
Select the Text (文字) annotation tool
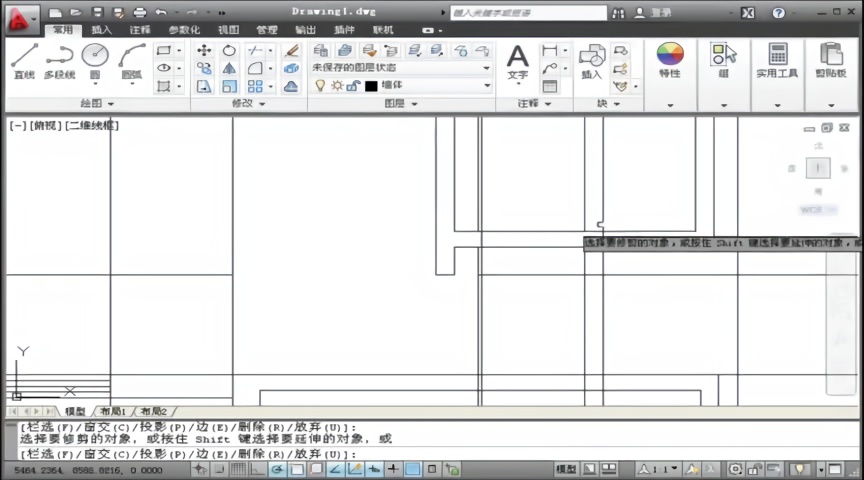[x=517, y=62]
